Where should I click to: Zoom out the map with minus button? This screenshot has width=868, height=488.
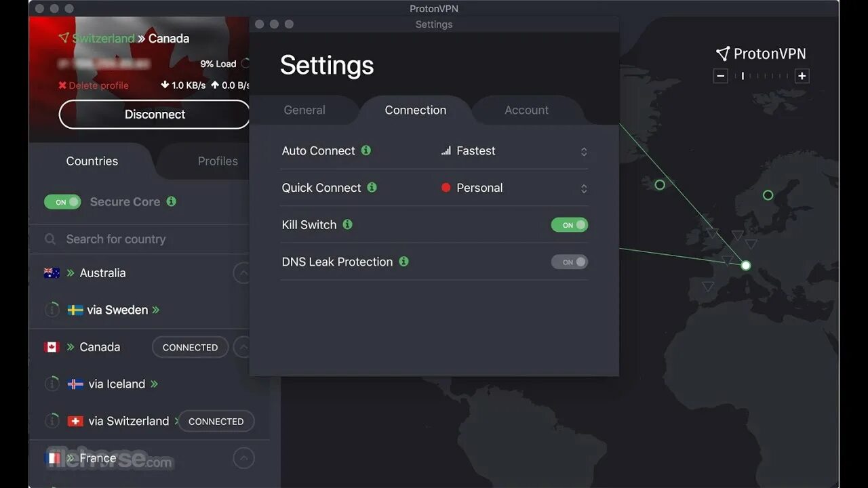tap(721, 76)
